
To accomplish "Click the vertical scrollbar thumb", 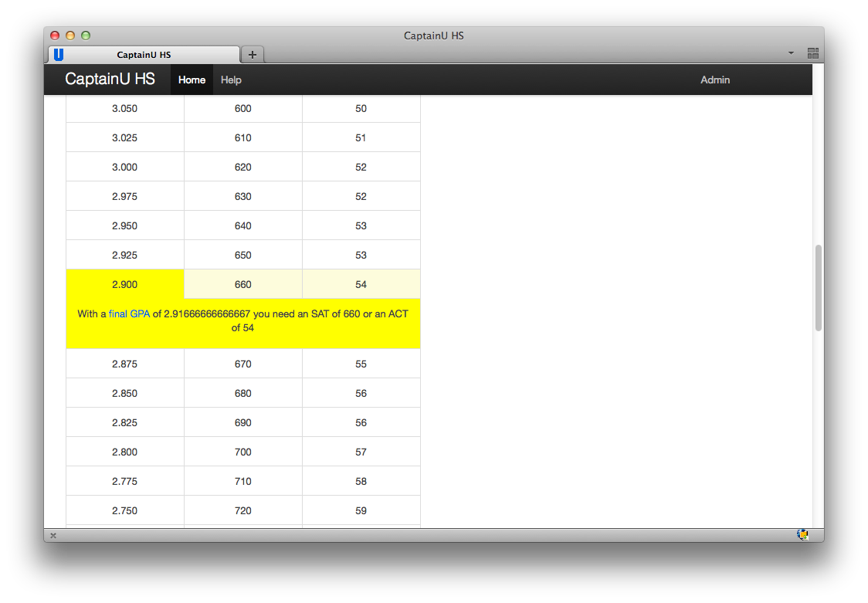I will [x=818, y=288].
